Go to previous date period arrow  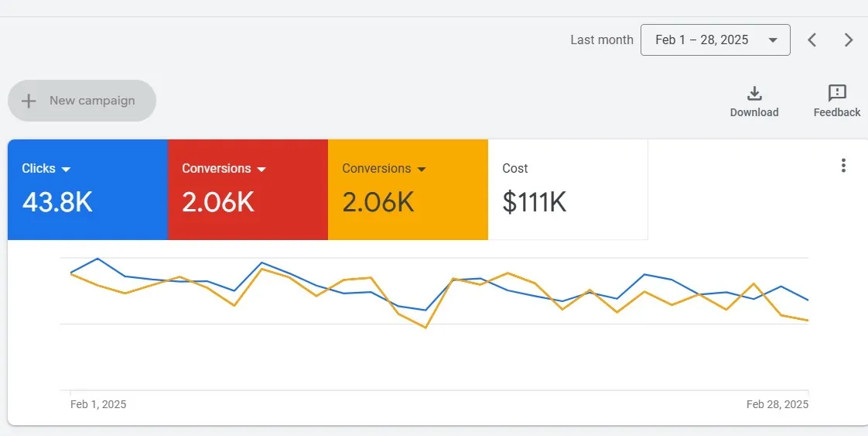(812, 40)
